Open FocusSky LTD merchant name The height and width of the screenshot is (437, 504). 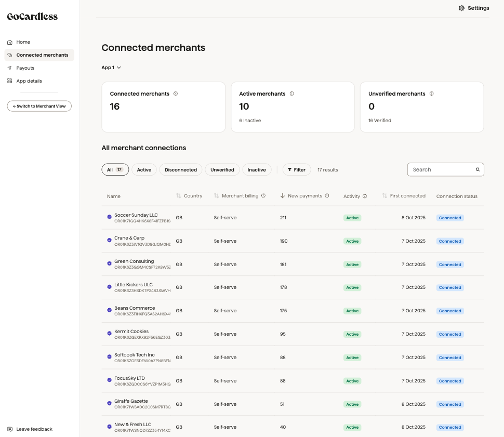[129, 378]
